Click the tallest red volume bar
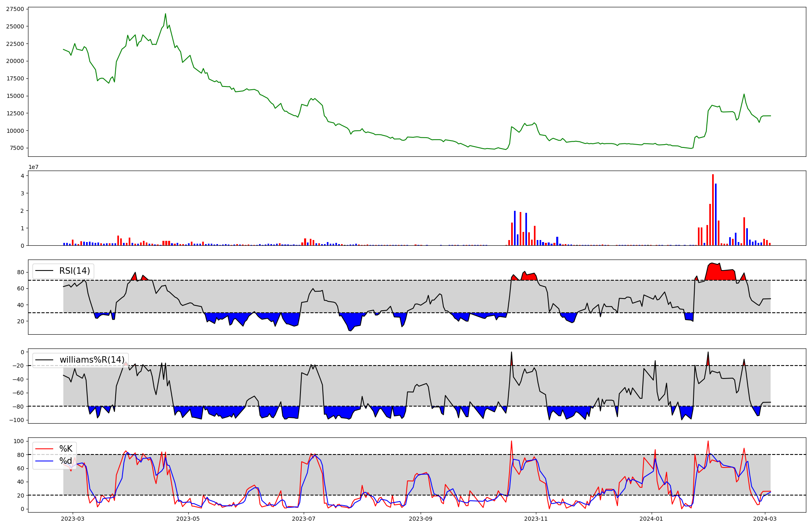Screen dimensions: 812x528 coord(713,210)
